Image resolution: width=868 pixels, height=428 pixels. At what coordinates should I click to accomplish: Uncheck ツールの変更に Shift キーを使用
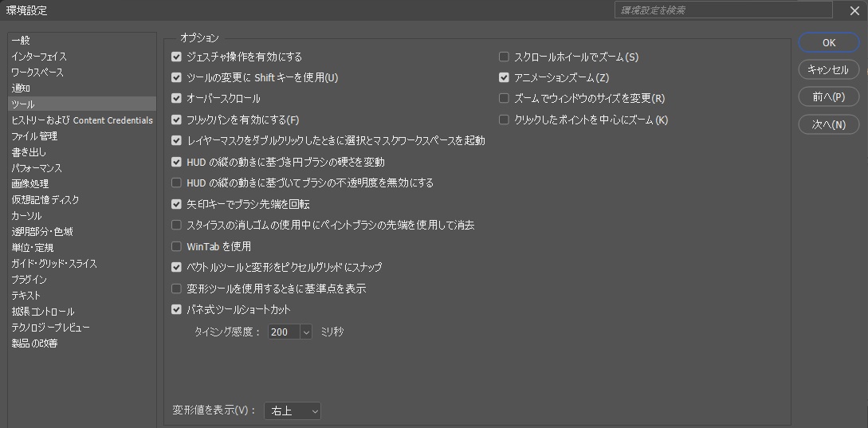(x=177, y=77)
